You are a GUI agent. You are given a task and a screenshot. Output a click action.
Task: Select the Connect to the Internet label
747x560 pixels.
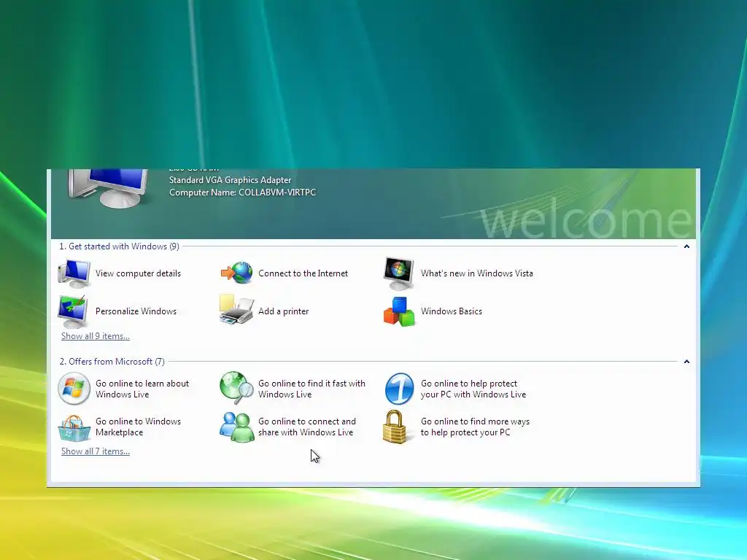(x=303, y=273)
